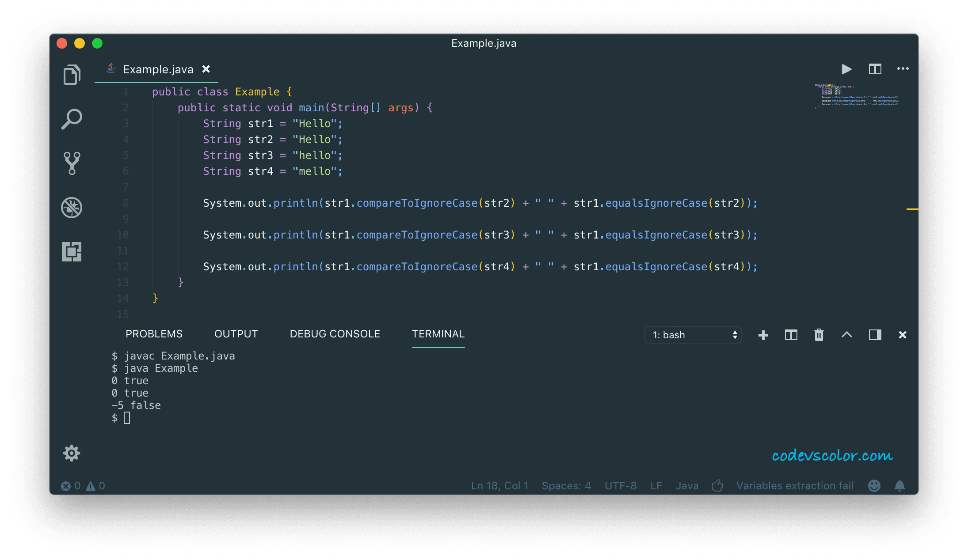Switch to the PROBLEMS tab

(x=154, y=334)
